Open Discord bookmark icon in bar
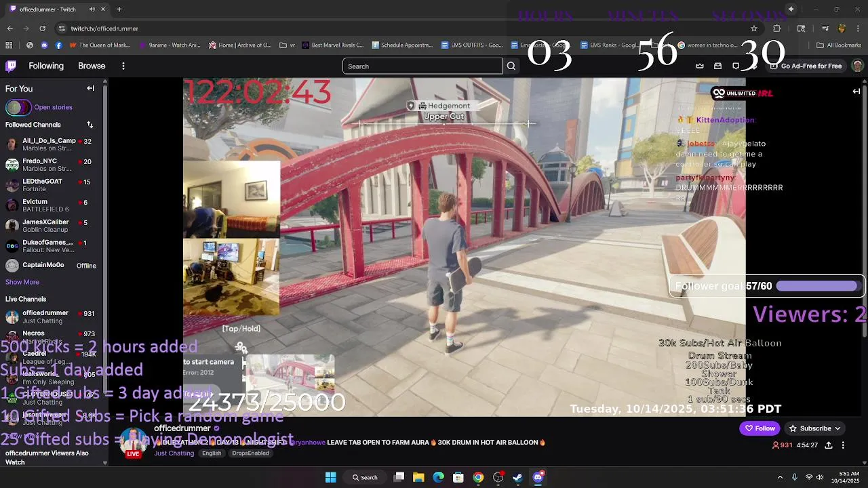 coord(44,45)
